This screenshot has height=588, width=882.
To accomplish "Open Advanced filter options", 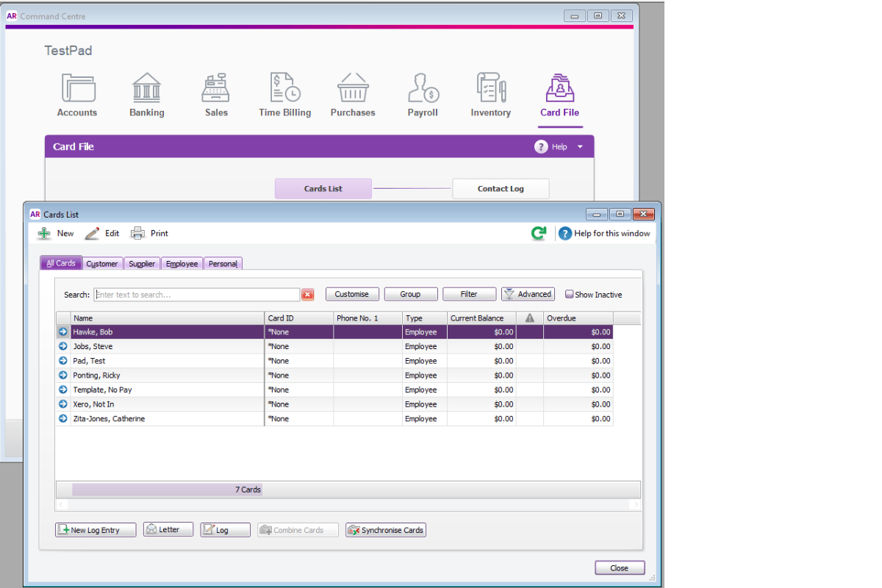I will 528,294.
